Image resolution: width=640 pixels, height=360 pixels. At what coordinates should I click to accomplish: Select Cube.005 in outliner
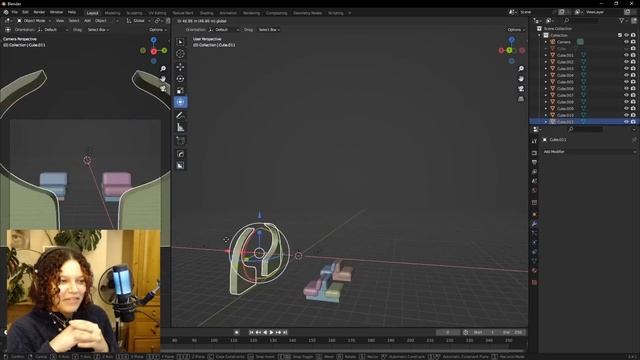565,82
